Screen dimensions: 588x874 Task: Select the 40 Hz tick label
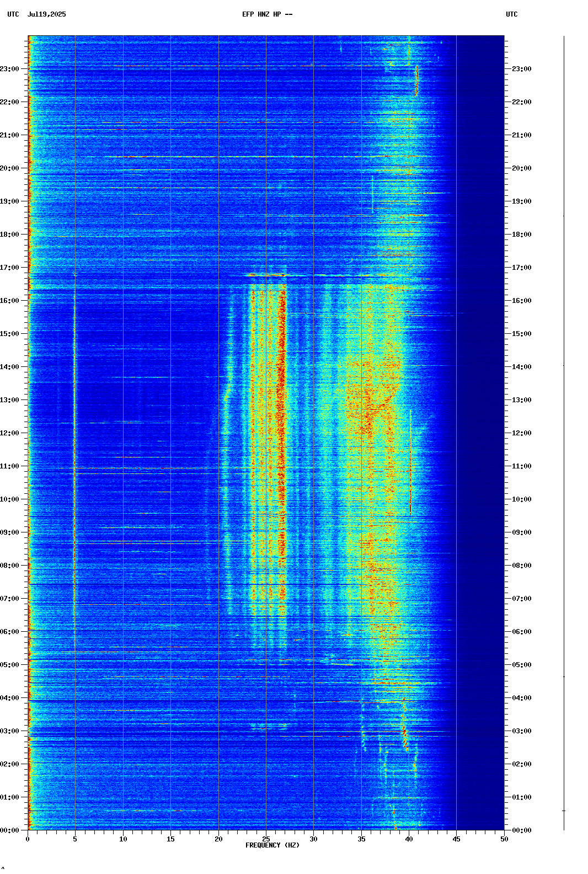point(409,839)
